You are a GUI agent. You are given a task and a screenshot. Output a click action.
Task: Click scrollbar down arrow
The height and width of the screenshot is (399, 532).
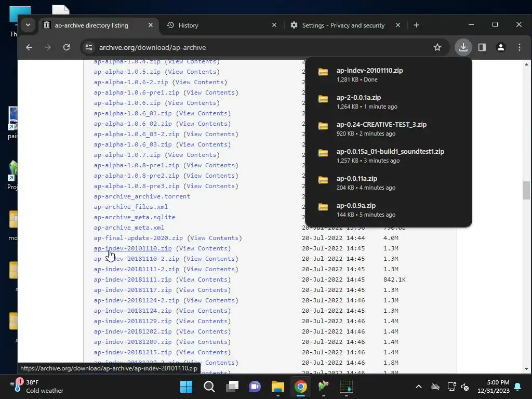526,369
